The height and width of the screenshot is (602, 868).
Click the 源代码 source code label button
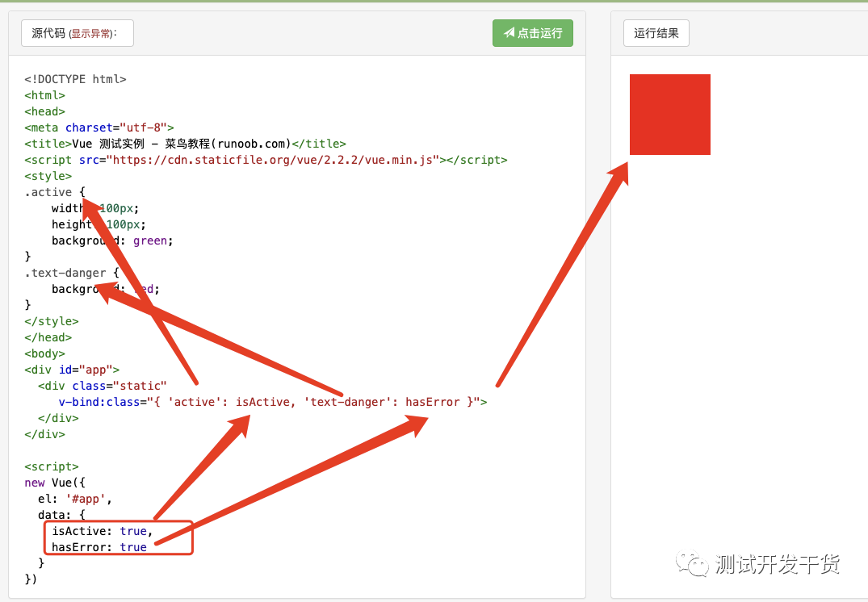point(77,33)
